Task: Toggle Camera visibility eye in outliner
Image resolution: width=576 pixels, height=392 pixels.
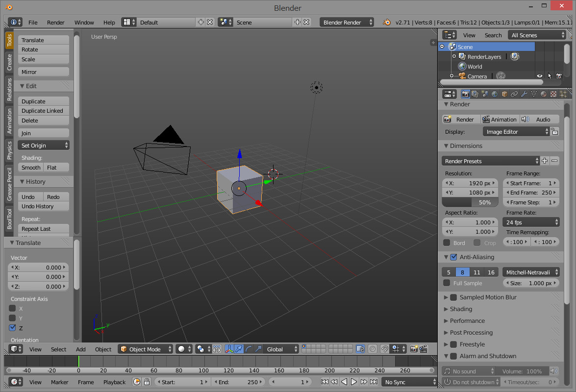Action: (540, 76)
